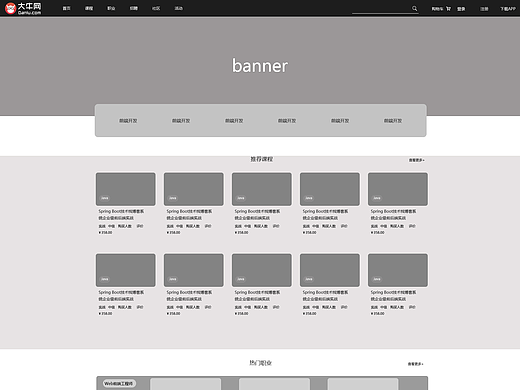
Task: Click the Daniu.com logo in header
Action: 23,8
